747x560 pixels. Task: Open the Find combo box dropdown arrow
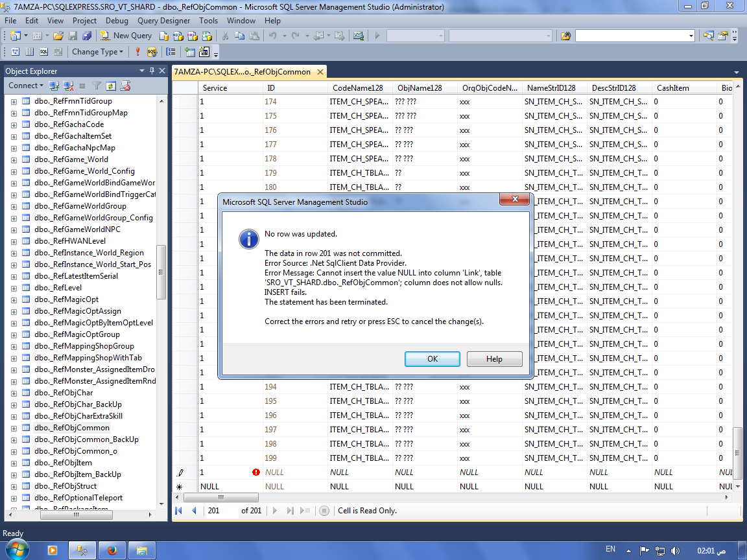[x=691, y=36]
